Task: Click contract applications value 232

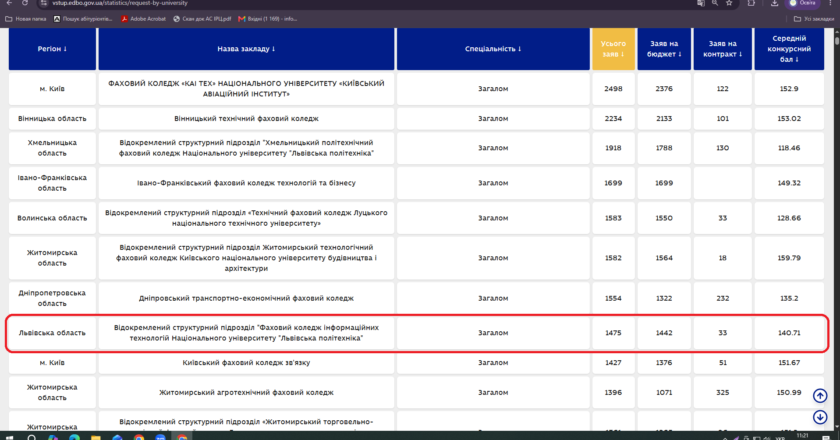Action: point(723,298)
